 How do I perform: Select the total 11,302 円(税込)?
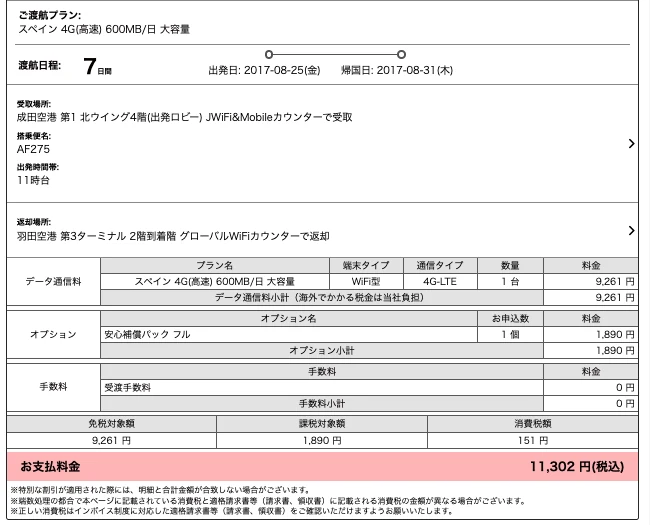(x=577, y=467)
